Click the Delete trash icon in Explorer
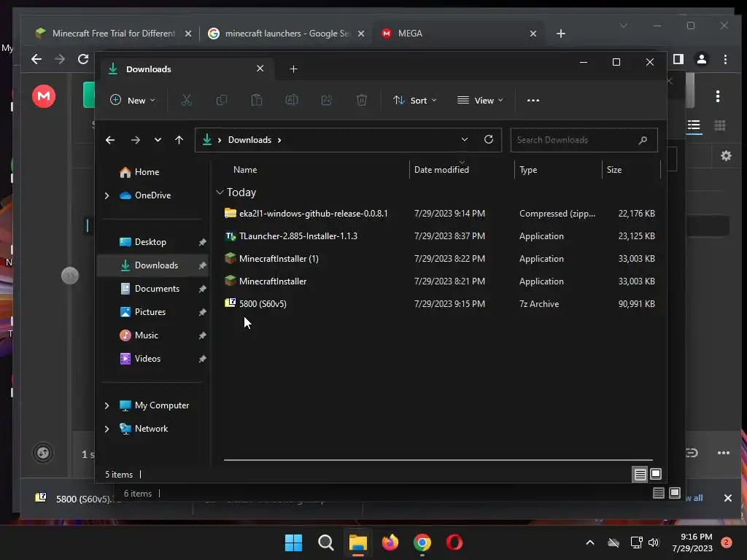 point(362,100)
